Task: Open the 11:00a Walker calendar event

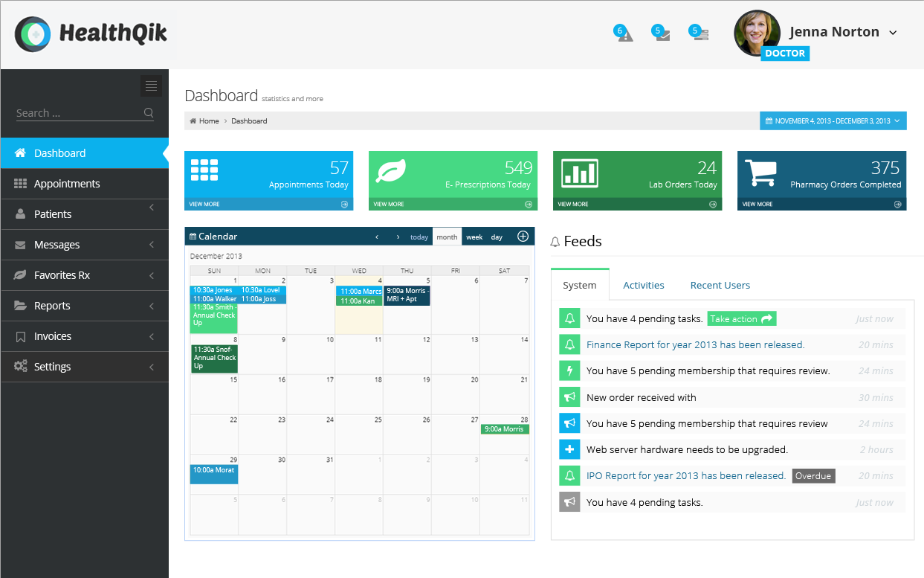Action: click(x=214, y=299)
